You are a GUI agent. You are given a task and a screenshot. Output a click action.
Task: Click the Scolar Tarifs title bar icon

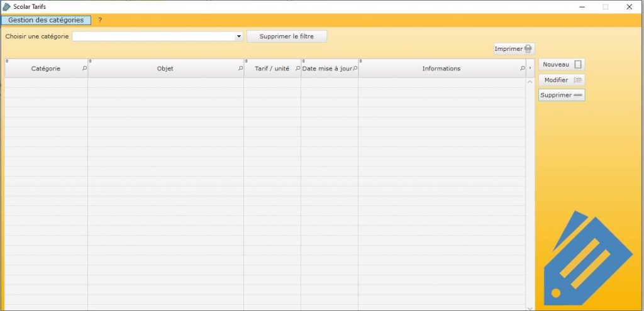pos(6,6)
